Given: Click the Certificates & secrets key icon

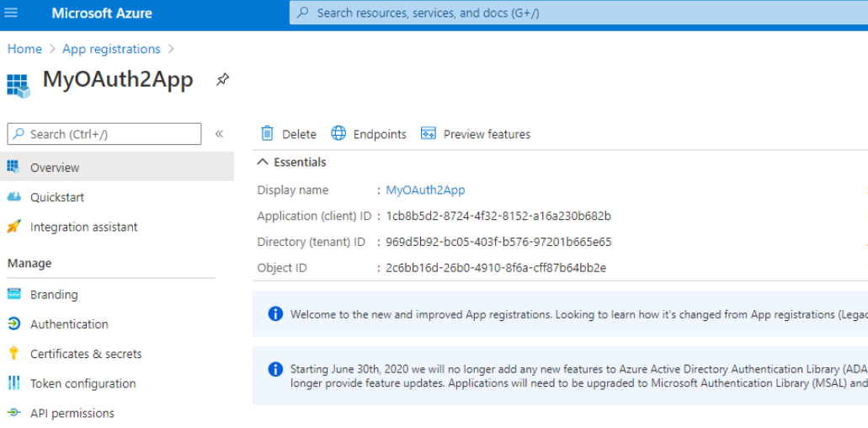Looking at the screenshot, I should click(13, 354).
